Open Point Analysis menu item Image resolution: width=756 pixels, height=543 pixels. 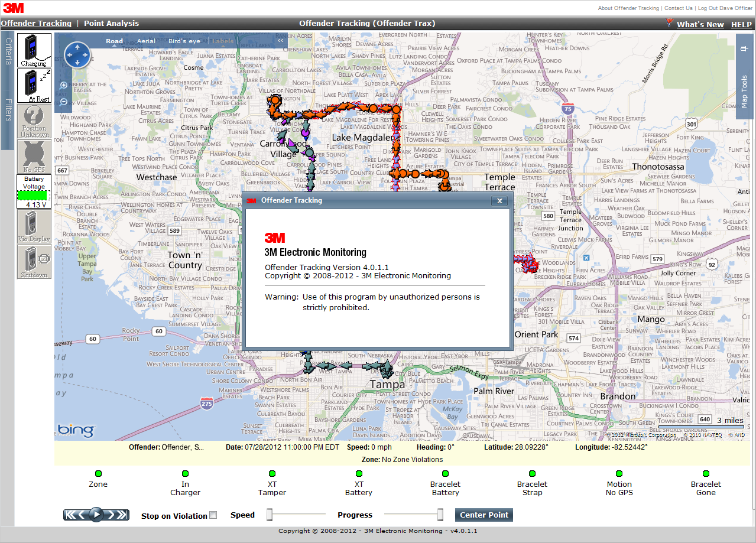(x=111, y=24)
